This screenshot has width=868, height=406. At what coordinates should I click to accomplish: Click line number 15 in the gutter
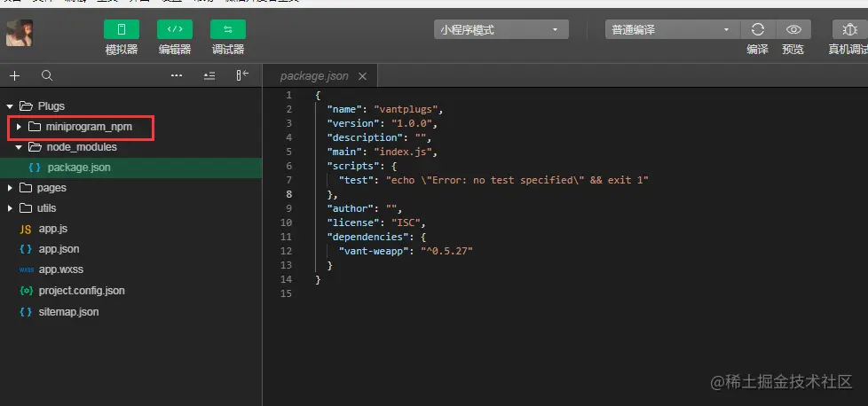286,293
